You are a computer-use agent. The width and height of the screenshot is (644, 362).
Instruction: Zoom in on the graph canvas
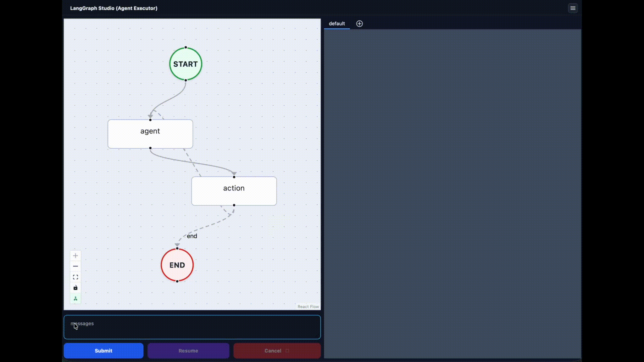click(x=75, y=255)
